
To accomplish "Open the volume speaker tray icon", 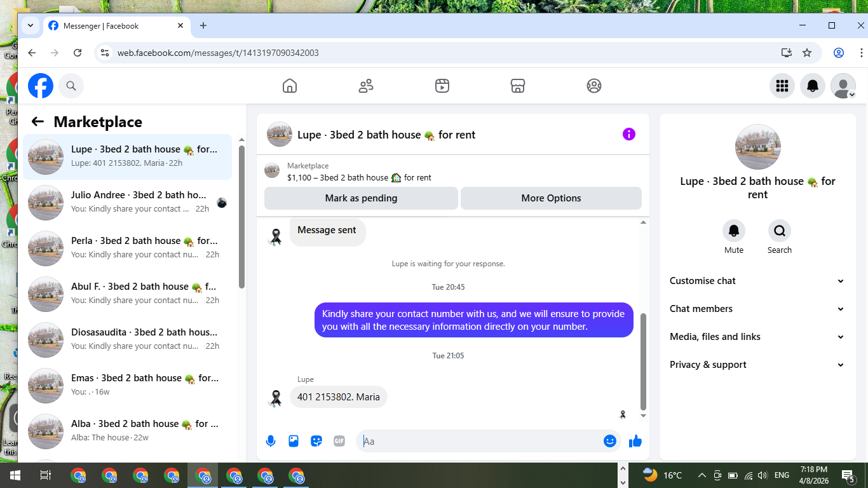I will click(x=763, y=475).
